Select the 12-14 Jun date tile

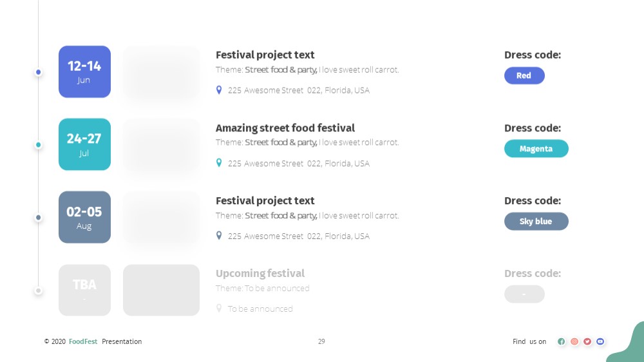pyautogui.click(x=84, y=71)
